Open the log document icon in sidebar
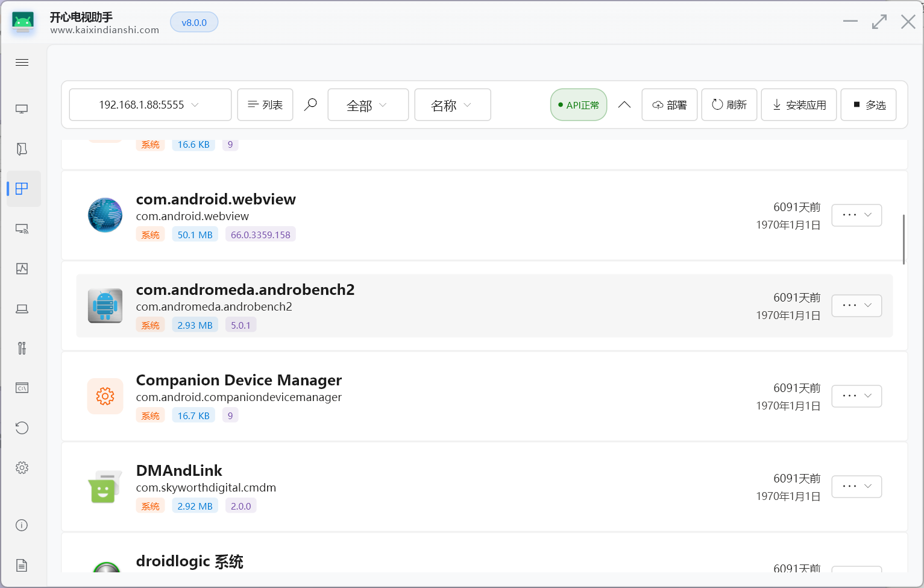 click(22, 566)
